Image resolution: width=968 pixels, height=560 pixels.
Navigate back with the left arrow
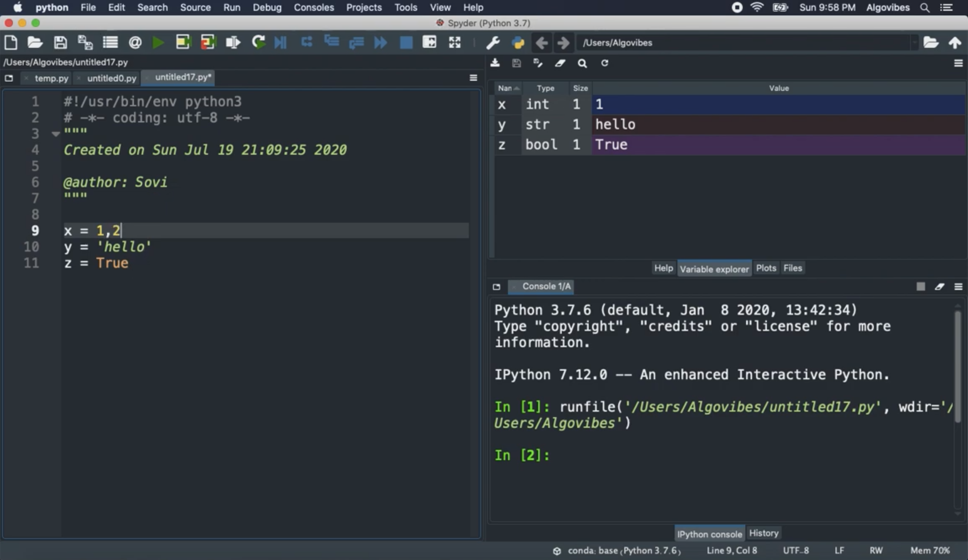click(541, 42)
